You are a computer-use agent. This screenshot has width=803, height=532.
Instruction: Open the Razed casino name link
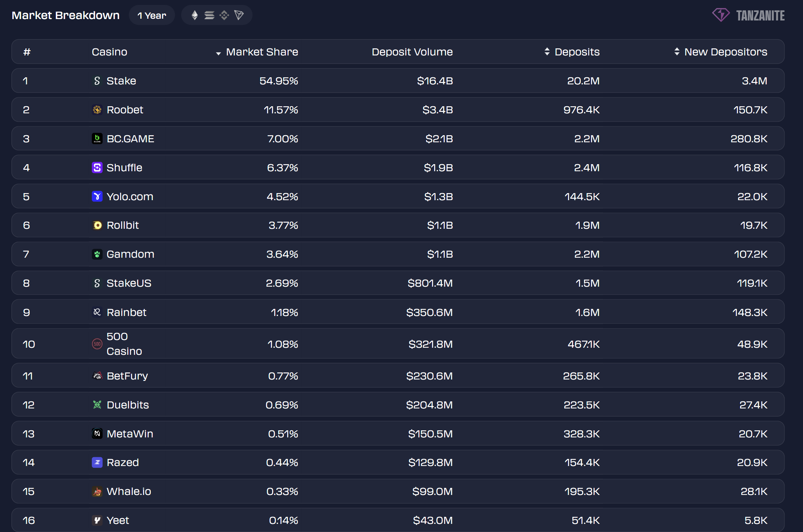click(x=123, y=462)
